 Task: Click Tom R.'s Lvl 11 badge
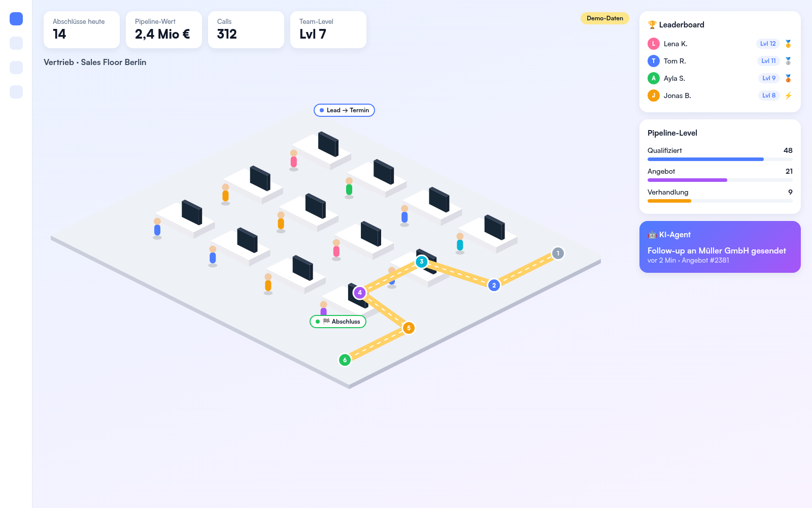coord(768,61)
